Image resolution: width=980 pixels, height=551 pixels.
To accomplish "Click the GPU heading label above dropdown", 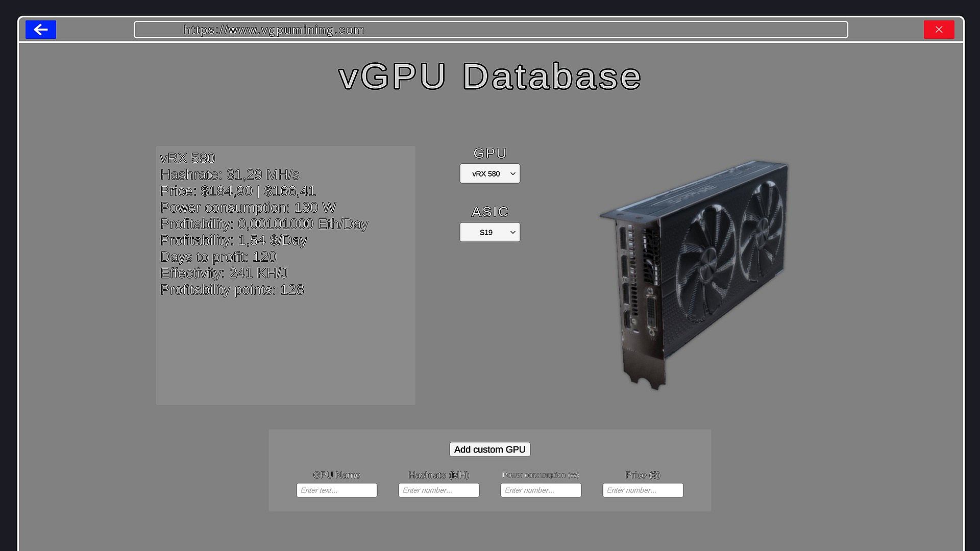I will (x=489, y=153).
